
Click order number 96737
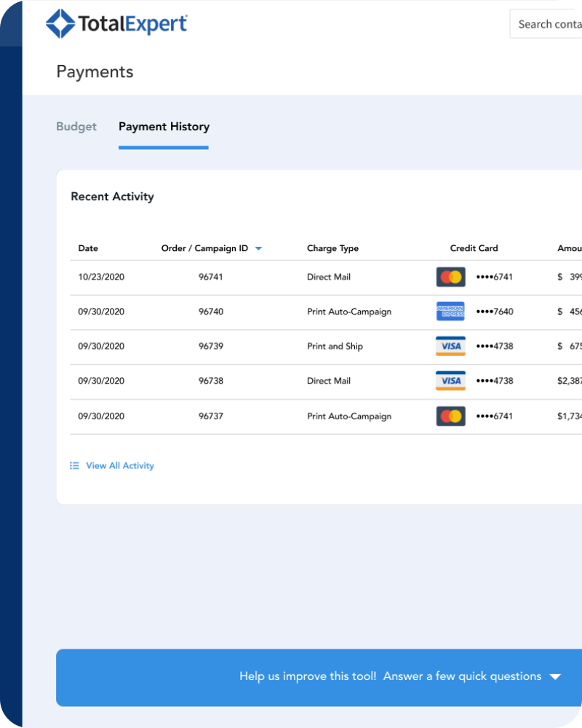[211, 416]
